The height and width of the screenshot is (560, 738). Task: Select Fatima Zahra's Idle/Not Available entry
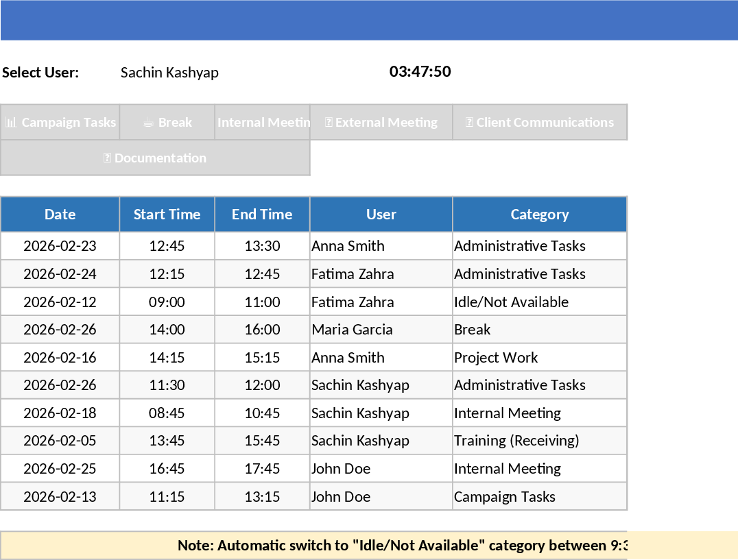pyautogui.click(x=314, y=302)
